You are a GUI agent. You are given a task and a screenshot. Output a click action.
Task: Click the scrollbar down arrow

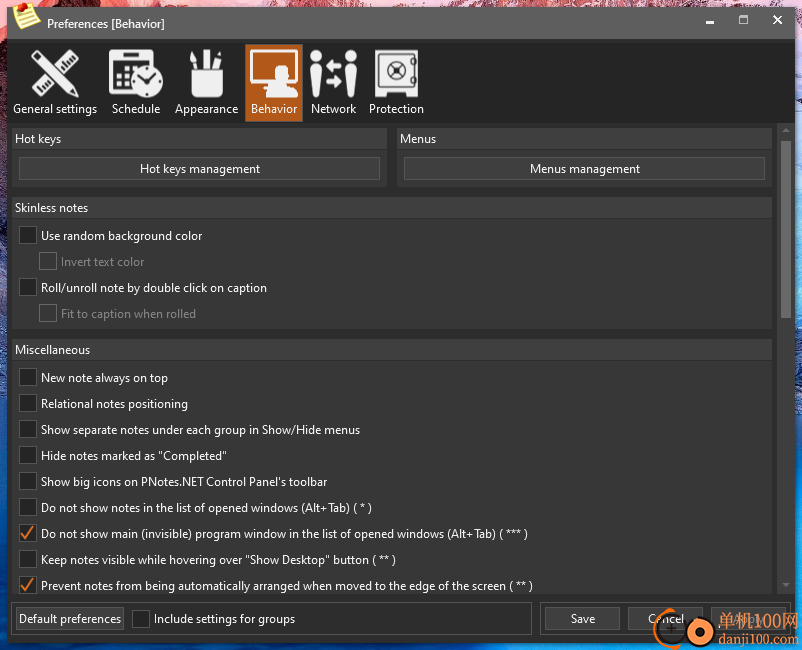[x=786, y=585]
